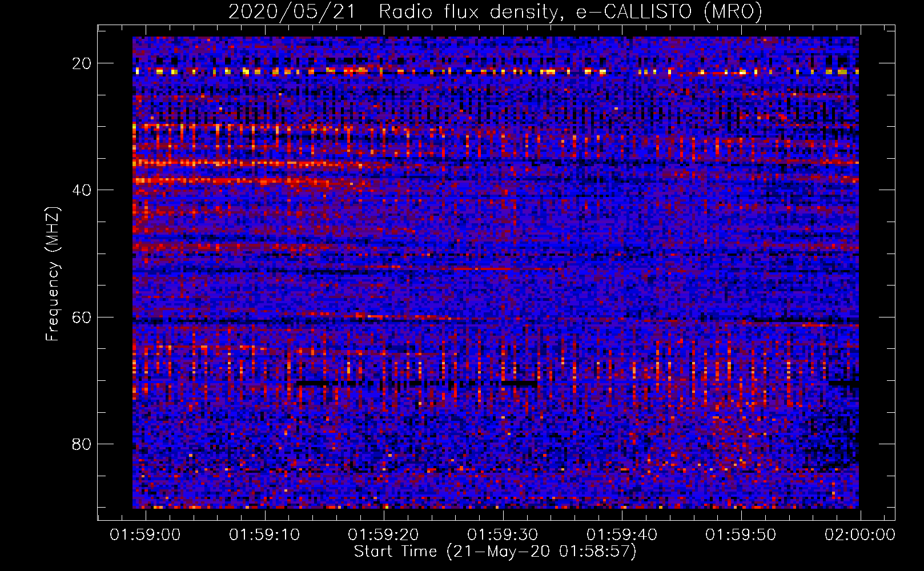Click the 20 MHz frequency tick label
The height and width of the screenshot is (571, 924).
coord(82,63)
